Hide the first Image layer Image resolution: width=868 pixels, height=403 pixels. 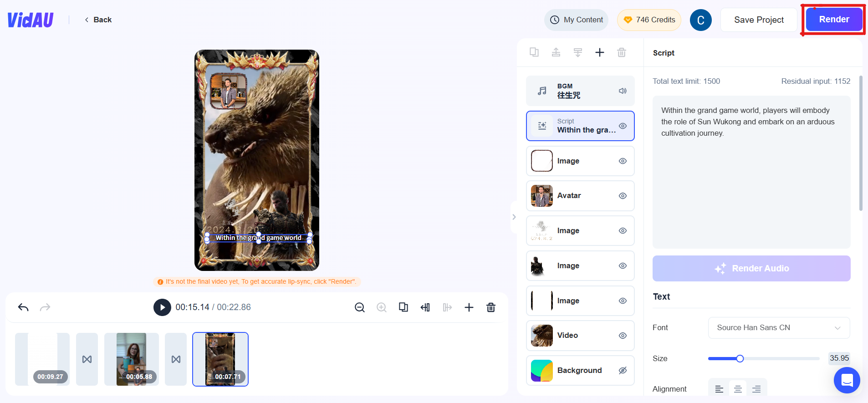(x=623, y=161)
